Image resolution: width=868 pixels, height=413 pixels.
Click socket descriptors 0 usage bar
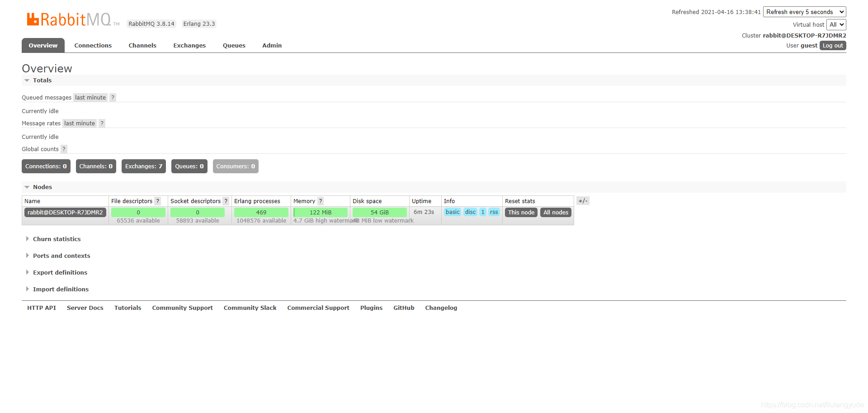pyautogui.click(x=198, y=213)
